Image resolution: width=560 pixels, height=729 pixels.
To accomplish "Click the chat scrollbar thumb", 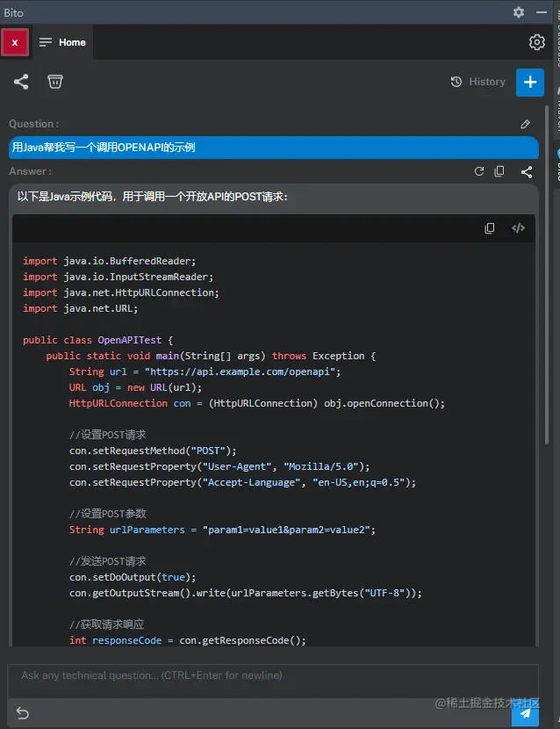I will coord(547,274).
